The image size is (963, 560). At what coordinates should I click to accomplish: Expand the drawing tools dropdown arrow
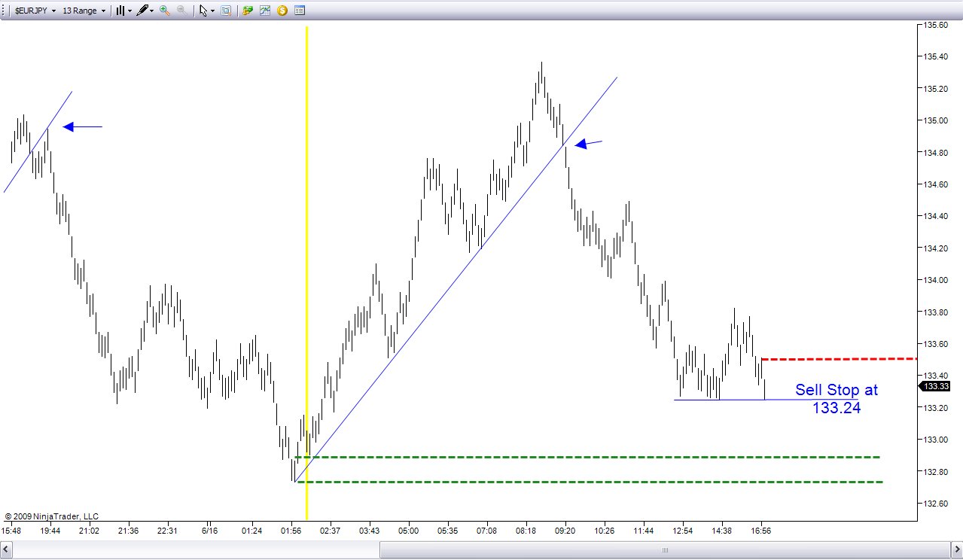pos(152,11)
